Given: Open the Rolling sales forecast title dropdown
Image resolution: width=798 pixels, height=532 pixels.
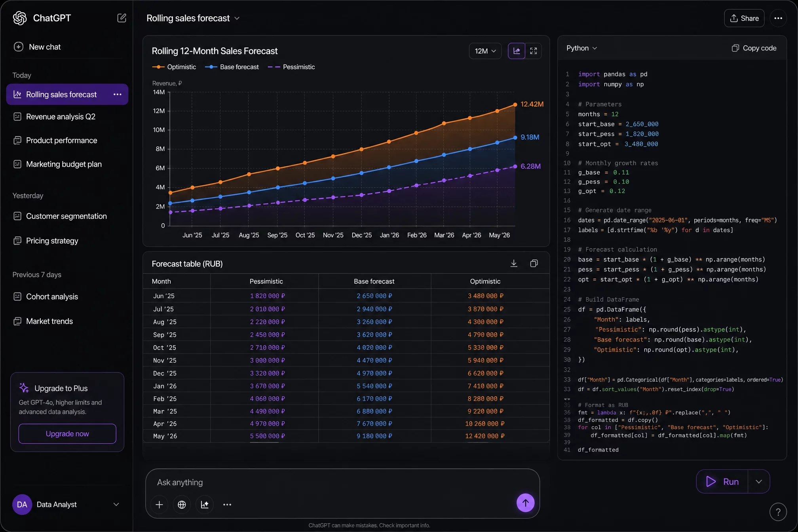Looking at the screenshot, I should click(x=237, y=18).
